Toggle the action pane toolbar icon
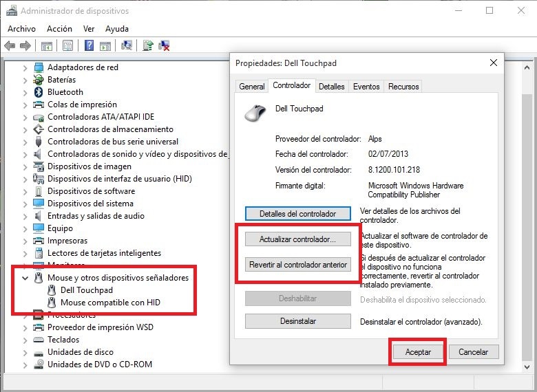The image size is (537, 392). tap(105, 45)
